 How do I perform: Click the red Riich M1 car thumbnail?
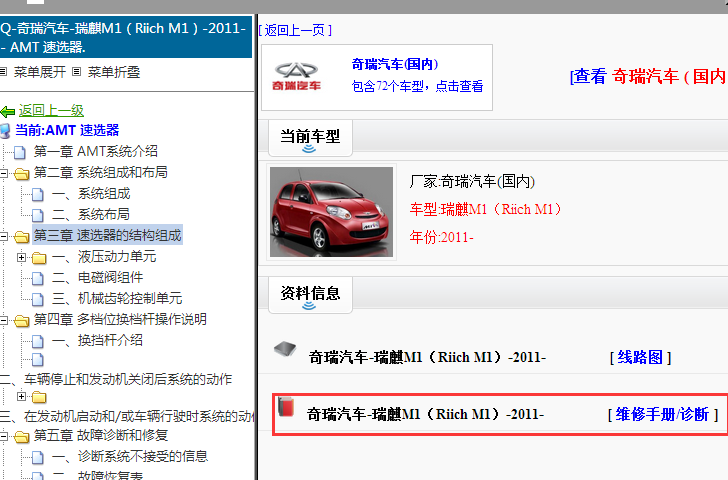click(332, 212)
